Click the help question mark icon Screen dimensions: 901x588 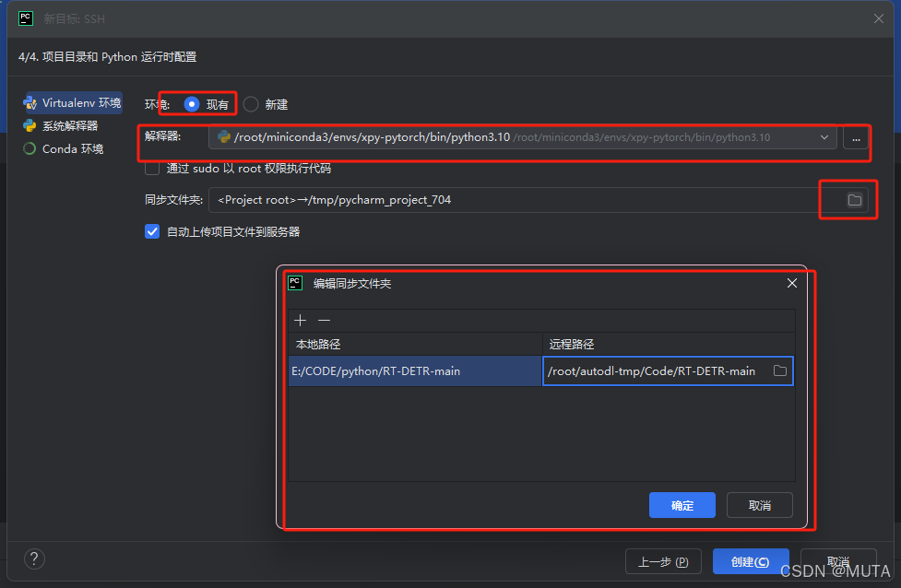[34, 559]
